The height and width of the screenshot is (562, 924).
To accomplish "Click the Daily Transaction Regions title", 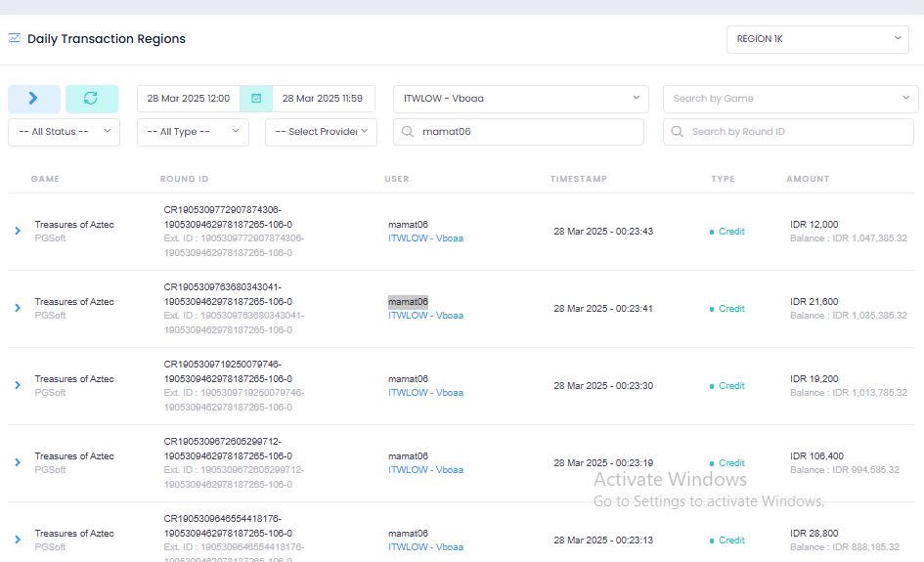I will click(106, 39).
